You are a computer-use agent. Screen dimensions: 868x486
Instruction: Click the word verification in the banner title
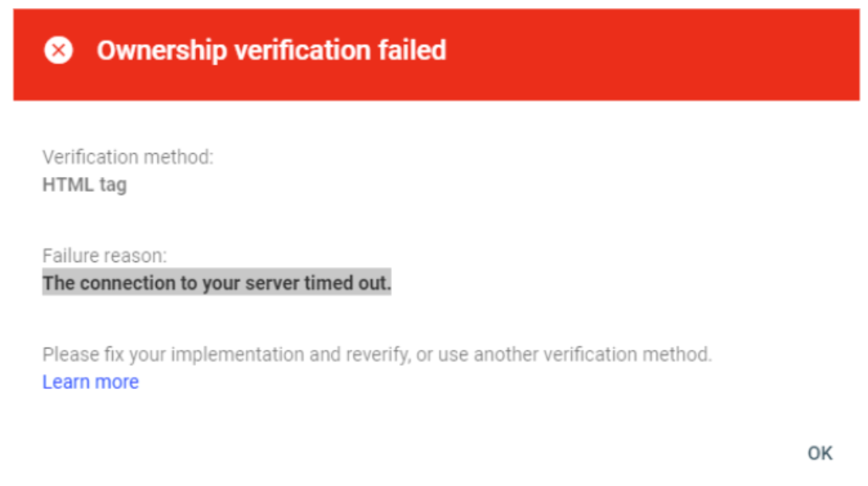click(x=303, y=50)
